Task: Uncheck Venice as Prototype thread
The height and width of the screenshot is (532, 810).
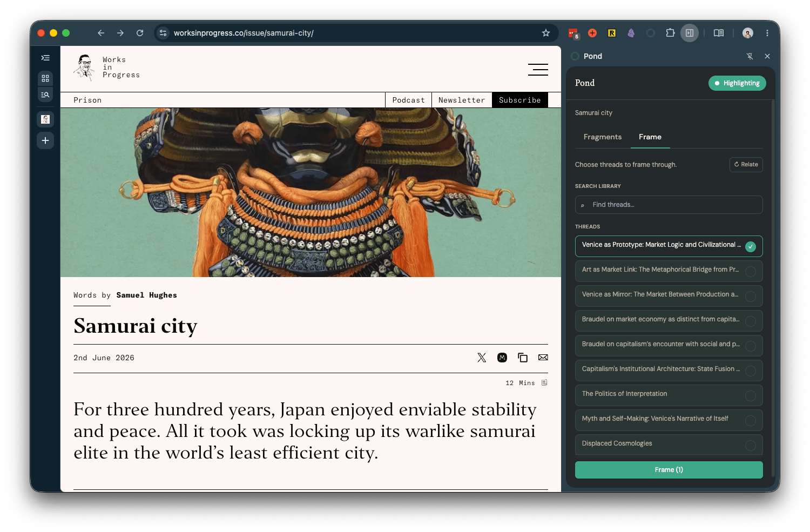Action: point(669,246)
